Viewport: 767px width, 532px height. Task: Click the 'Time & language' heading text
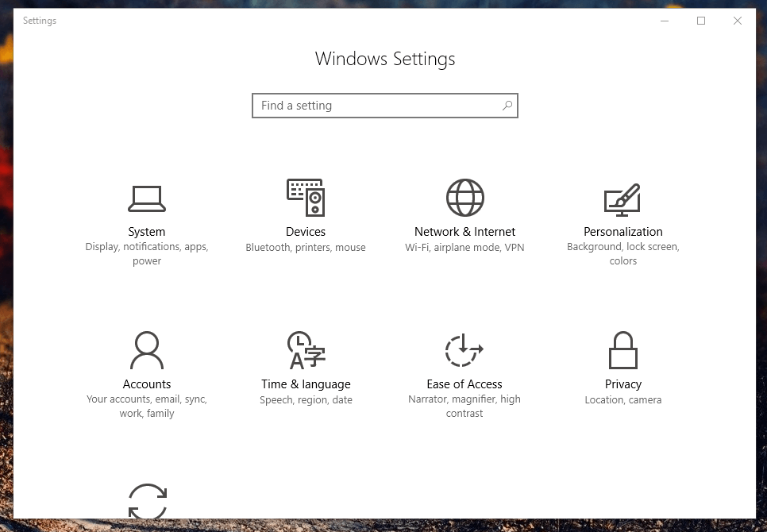click(x=306, y=384)
